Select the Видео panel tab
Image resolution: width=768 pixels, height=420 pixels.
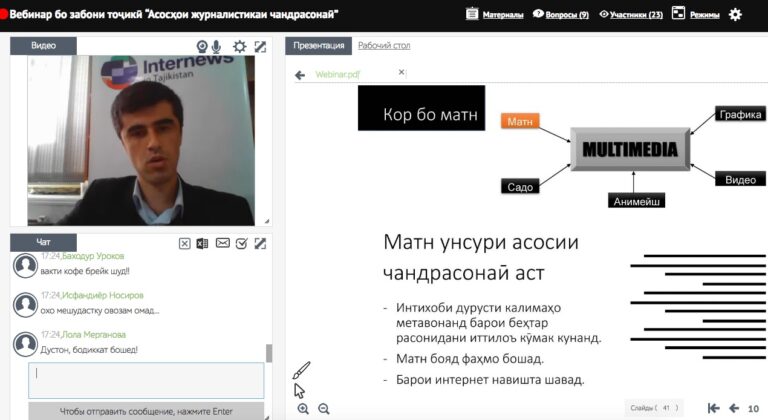pos(43,46)
